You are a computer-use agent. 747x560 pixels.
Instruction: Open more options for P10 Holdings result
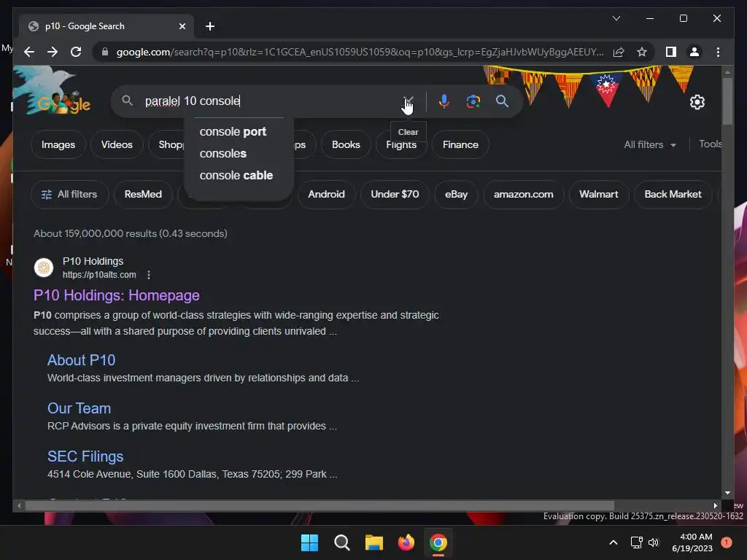click(149, 275)
